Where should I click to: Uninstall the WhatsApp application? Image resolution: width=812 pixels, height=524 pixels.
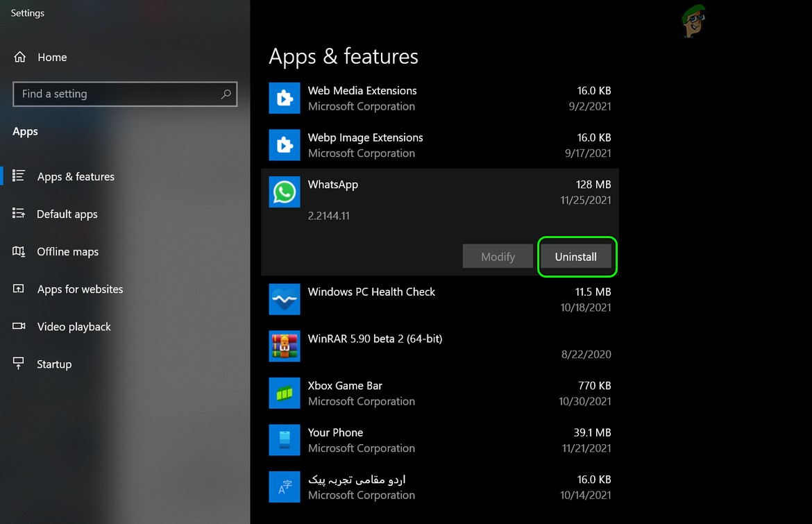click(577, 256)
